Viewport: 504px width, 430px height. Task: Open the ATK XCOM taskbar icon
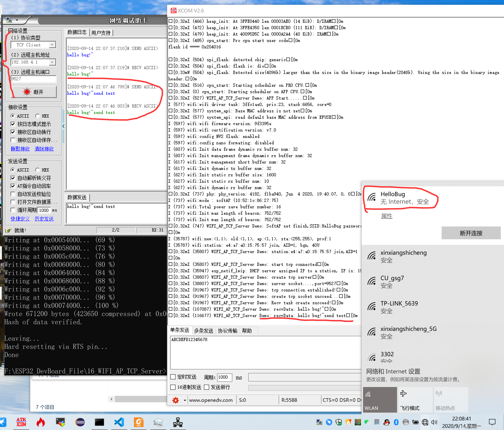[x=21, y=422]
